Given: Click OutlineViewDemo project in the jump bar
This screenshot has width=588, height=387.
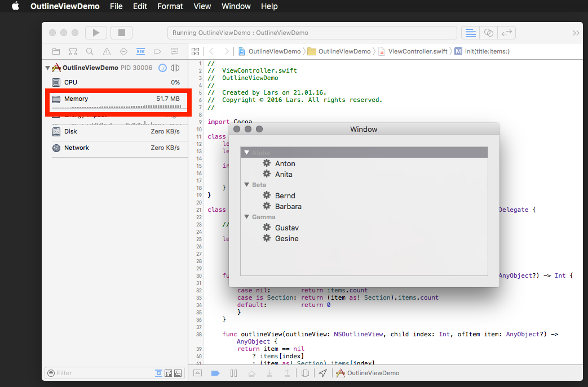Looking at the screenshot, I should coord(270,51).
